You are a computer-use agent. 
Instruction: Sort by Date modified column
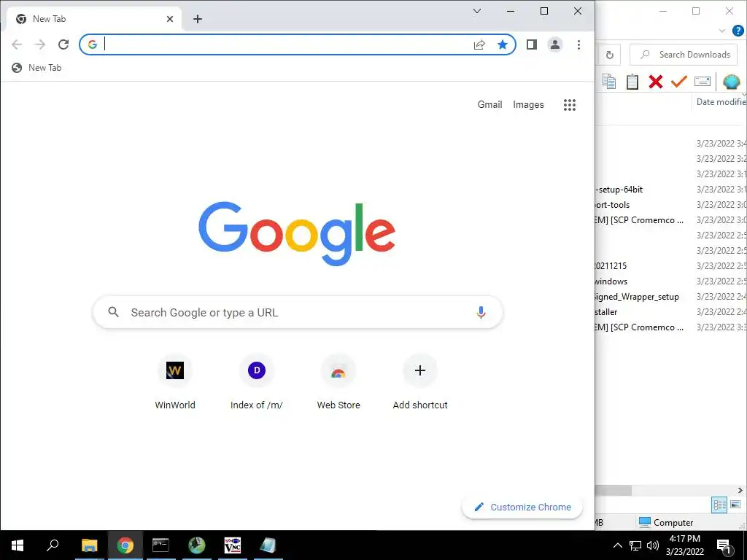tap(720, 102)
